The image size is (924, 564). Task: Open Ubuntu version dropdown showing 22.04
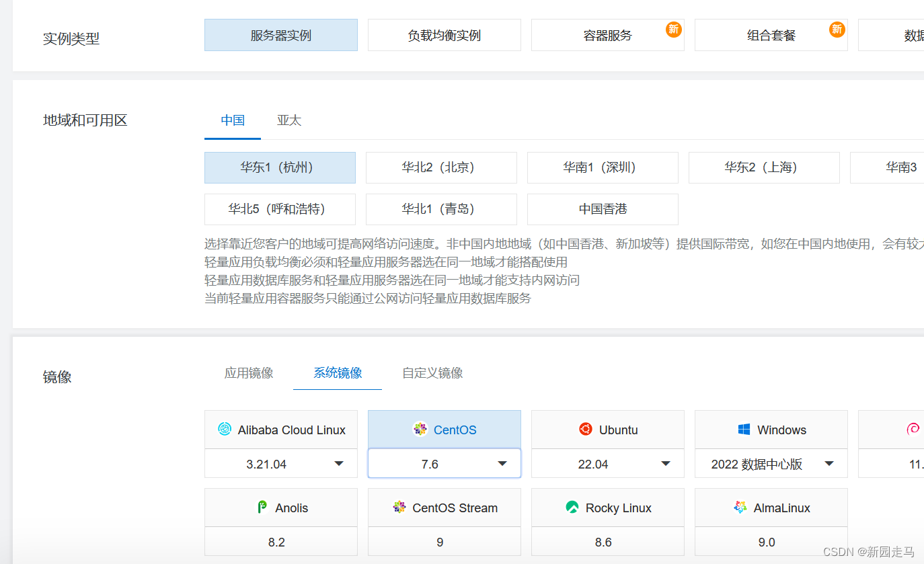pyautogui.click(x=608, y=464)
